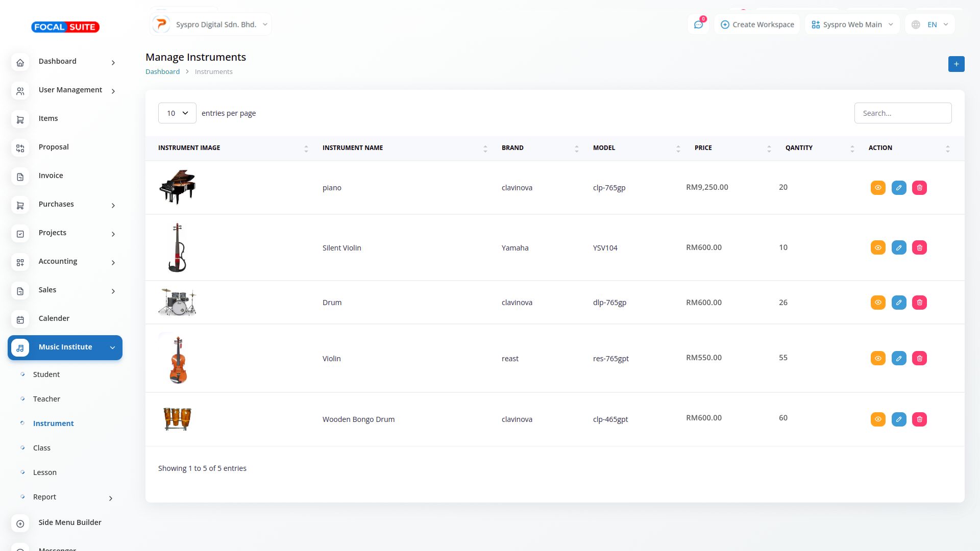Click the Invoice sidebar icon
The width and height of the screenshot is (980, 551).
pos(20,177)
